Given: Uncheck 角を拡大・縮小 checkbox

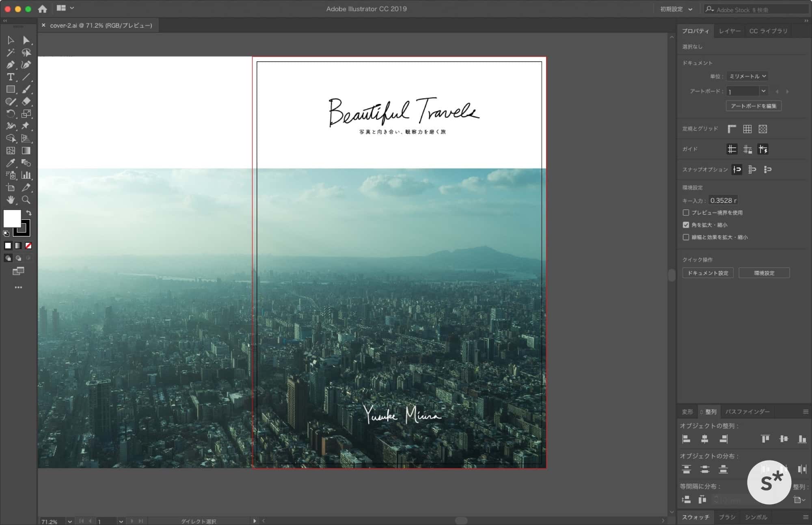Looking at the screenshot, I should click(x=686, y=225).
